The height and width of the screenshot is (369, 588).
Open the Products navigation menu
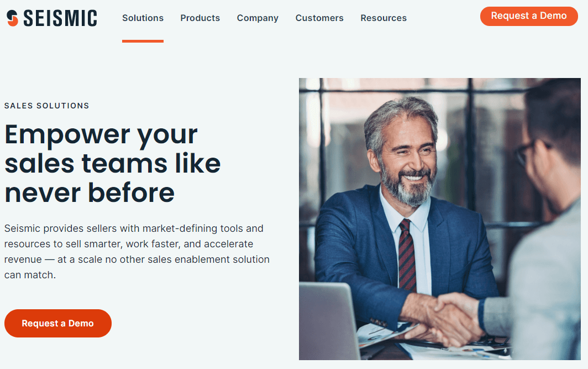click(200, 18)
